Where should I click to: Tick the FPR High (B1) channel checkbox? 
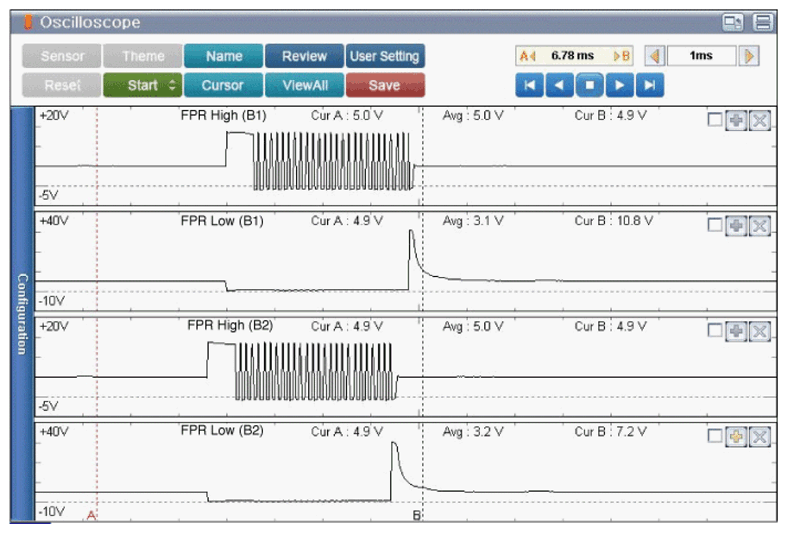click(x=715, y=120)
